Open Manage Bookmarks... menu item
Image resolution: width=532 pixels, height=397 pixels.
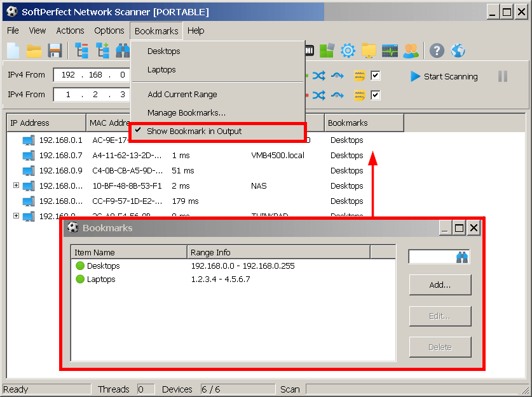coord(218,112)
